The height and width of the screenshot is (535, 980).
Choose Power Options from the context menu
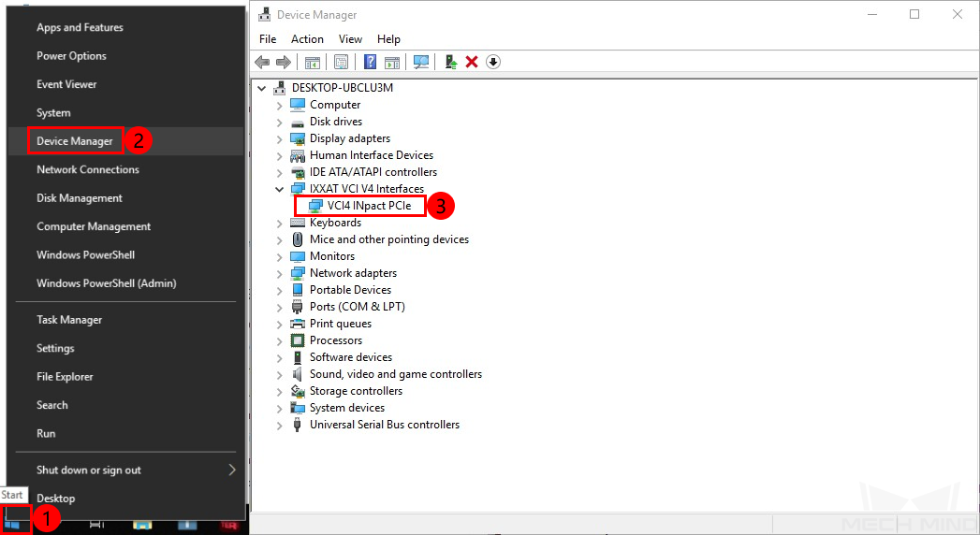coord(71,55)
